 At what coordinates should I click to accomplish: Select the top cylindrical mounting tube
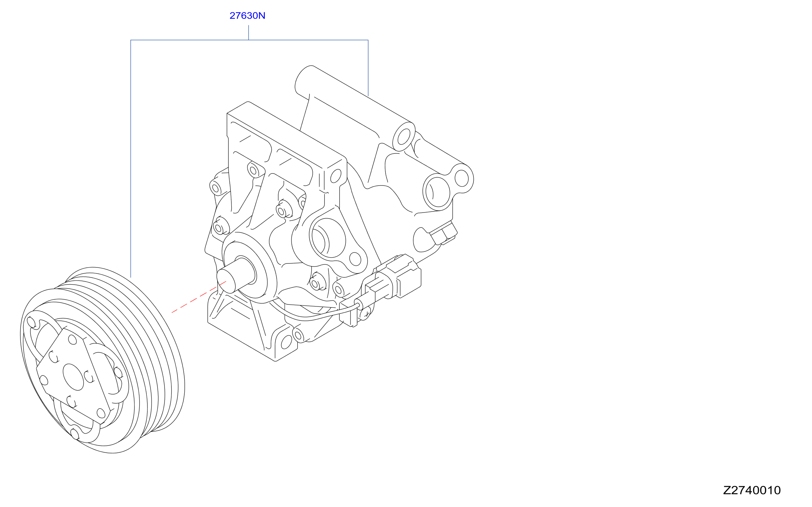pos(355,108)
